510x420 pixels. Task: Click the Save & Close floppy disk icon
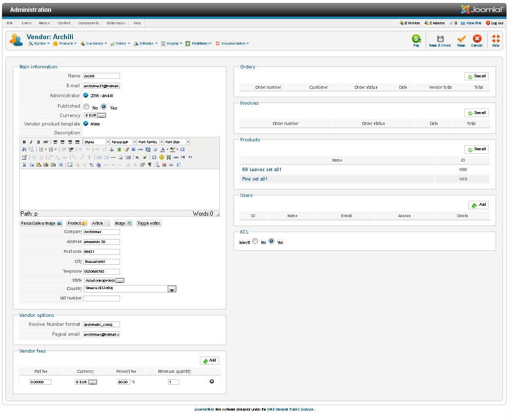click(440, 39)
